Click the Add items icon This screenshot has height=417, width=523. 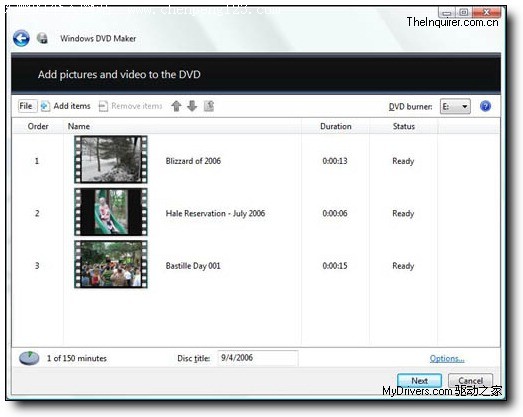(45, 106)
